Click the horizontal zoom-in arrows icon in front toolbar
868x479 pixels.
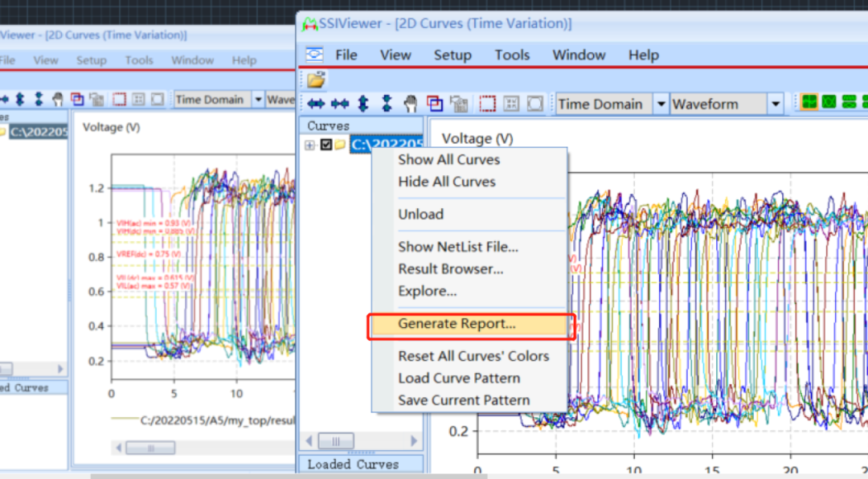[x=339, y=104]
